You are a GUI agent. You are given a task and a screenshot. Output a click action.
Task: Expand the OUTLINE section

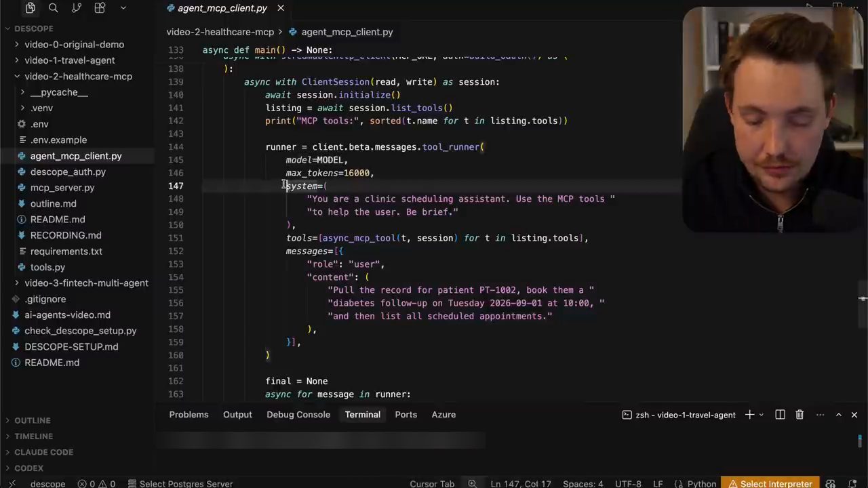click(x=32, y=420)
